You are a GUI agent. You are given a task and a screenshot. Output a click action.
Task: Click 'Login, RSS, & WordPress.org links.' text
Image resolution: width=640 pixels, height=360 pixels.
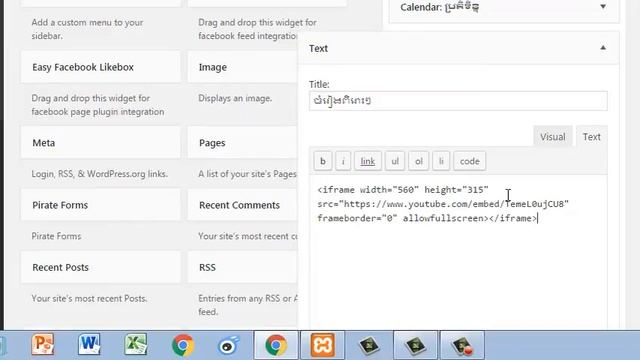pos(100,174)
